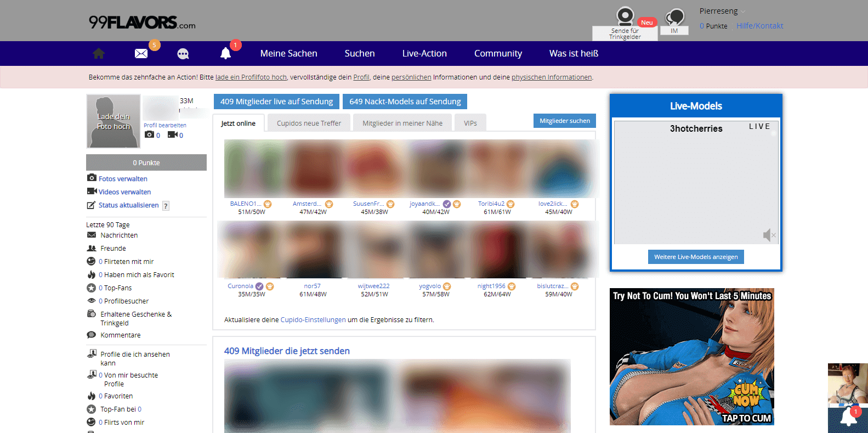Click the profile photo upload placeholder
Viewport: 868px width, 433px height.
click(x=114, y=121)
